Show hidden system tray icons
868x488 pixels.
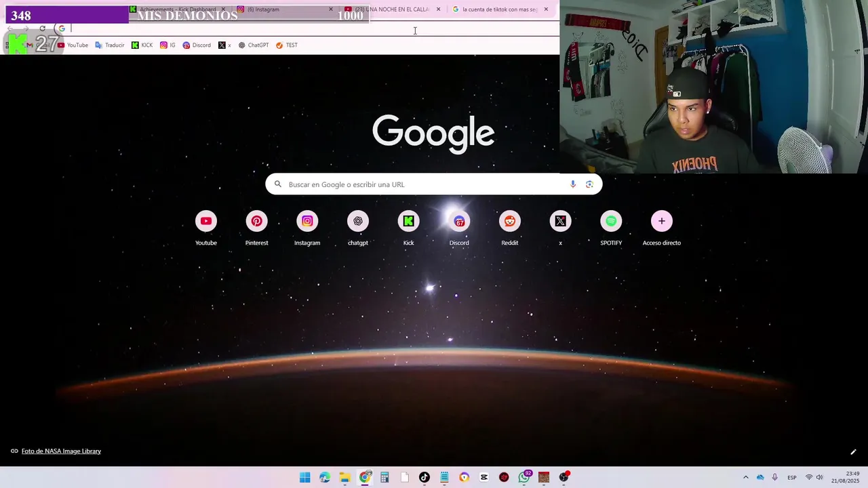pos(746,478)
